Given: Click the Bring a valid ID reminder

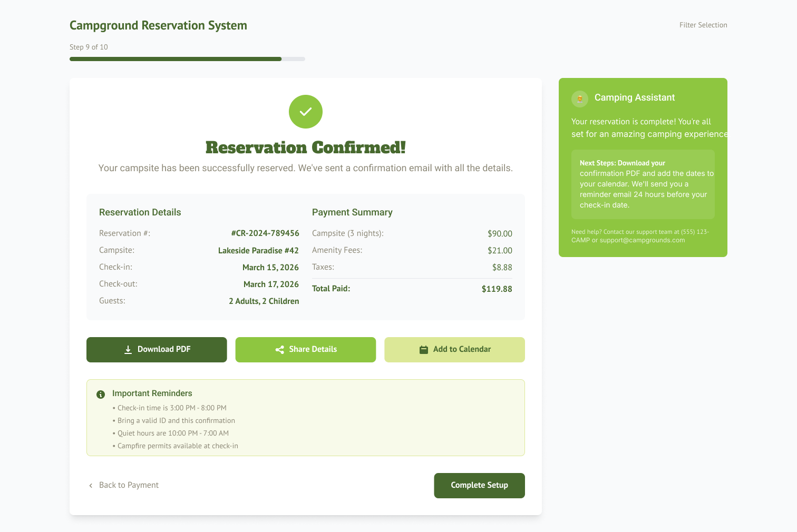Looking at the screenshot, I should (173, 421).
